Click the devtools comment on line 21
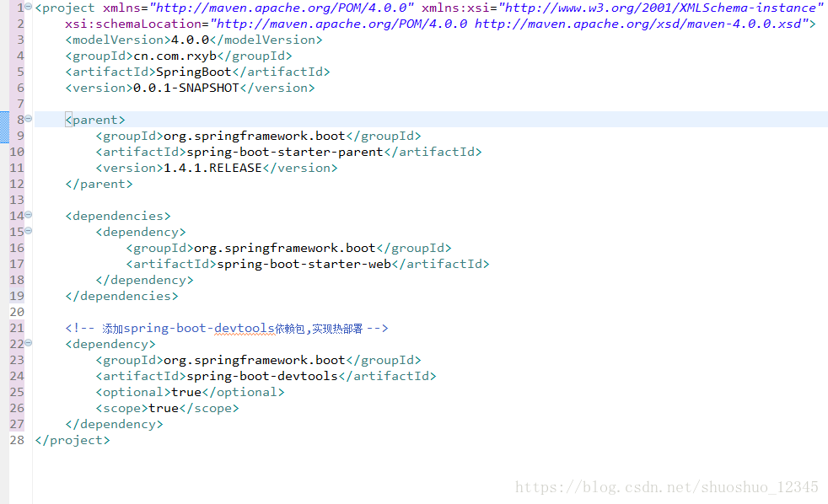 (x=227, y=328)
